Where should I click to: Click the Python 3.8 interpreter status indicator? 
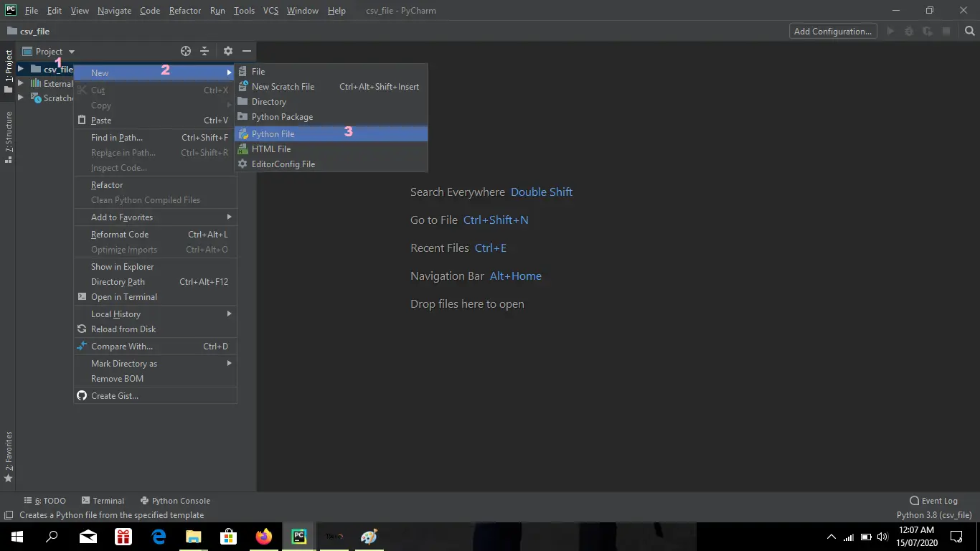pyautogui.click(x=934, y=514)
